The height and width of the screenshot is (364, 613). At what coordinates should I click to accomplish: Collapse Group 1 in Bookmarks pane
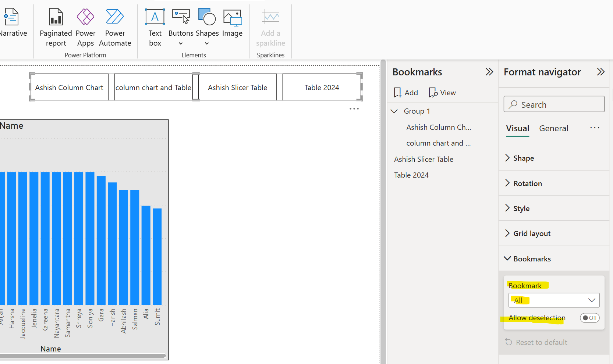pyautogui.click(x=394, y=111)
